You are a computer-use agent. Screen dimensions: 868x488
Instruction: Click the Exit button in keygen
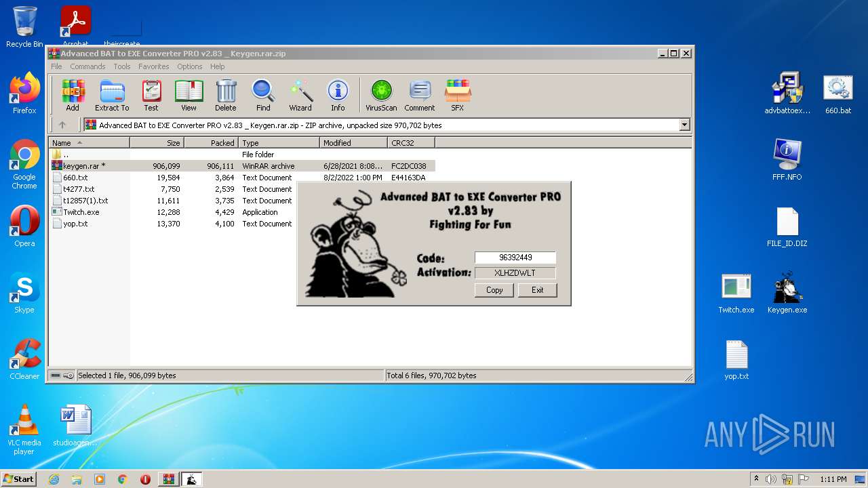(x=537, y=290)
